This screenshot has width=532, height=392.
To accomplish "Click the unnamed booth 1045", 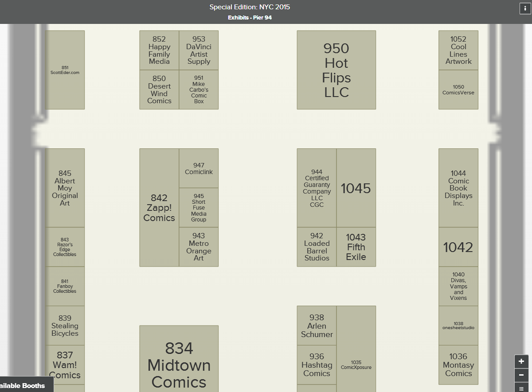I will (356, 188).
